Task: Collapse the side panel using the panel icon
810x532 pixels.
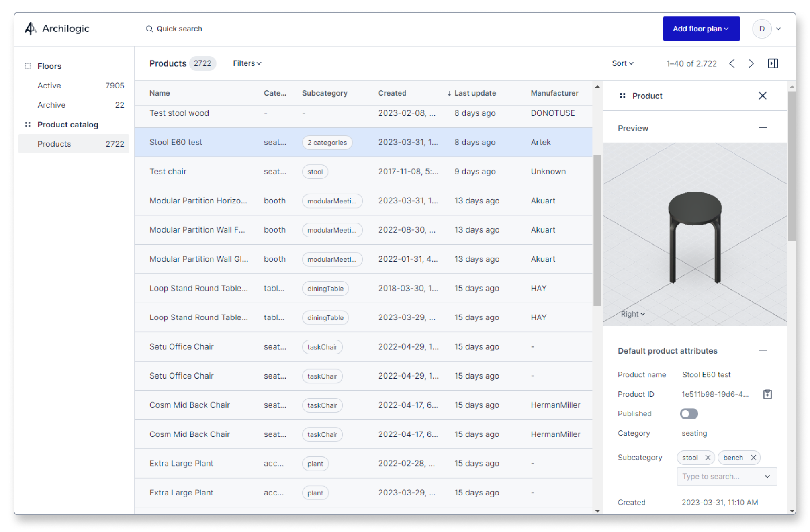Action: pyautogui.click(x=773, y=63)
